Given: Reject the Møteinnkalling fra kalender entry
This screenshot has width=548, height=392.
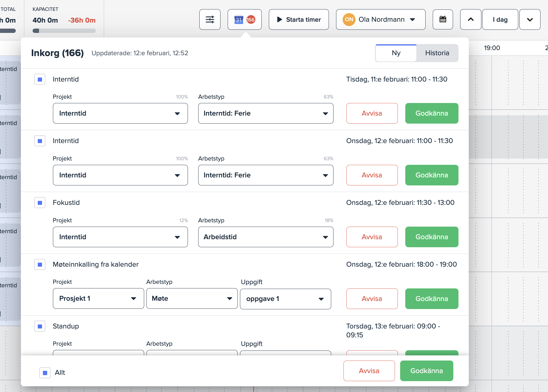Looking at the screenshot, I should pyautogui.click(x=372, y=299).
